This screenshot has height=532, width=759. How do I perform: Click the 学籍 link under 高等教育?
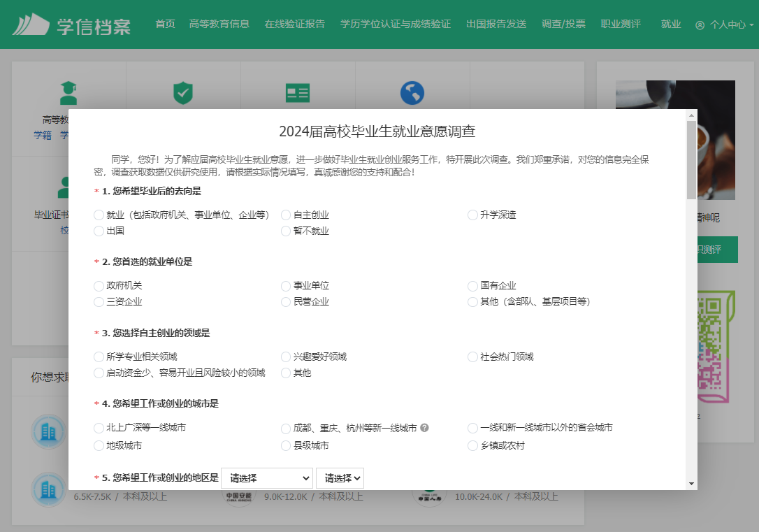coord(43,135)
